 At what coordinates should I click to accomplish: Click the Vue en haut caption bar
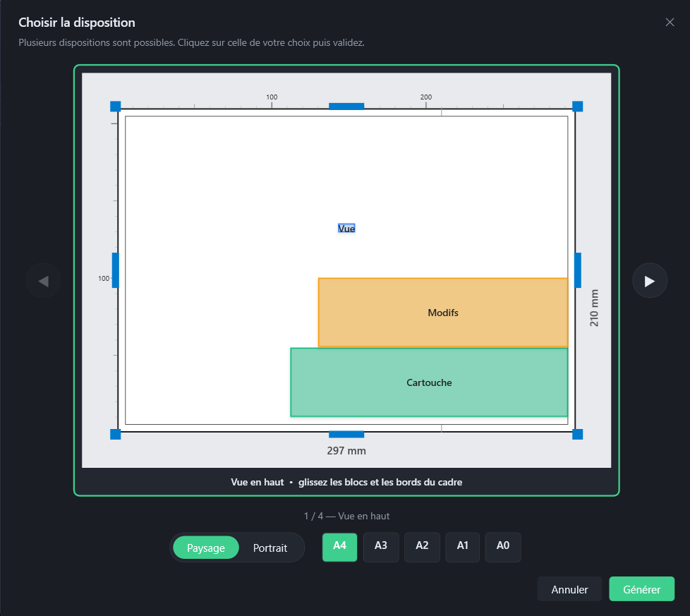pos(346,482)
